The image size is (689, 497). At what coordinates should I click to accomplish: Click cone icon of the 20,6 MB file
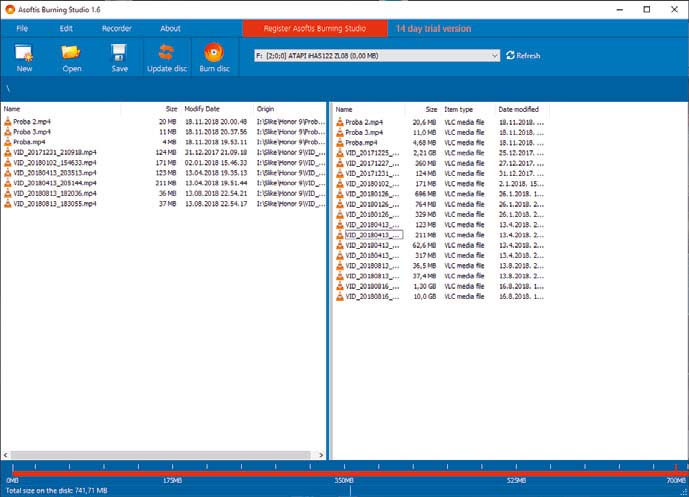[x=340, y=122]
